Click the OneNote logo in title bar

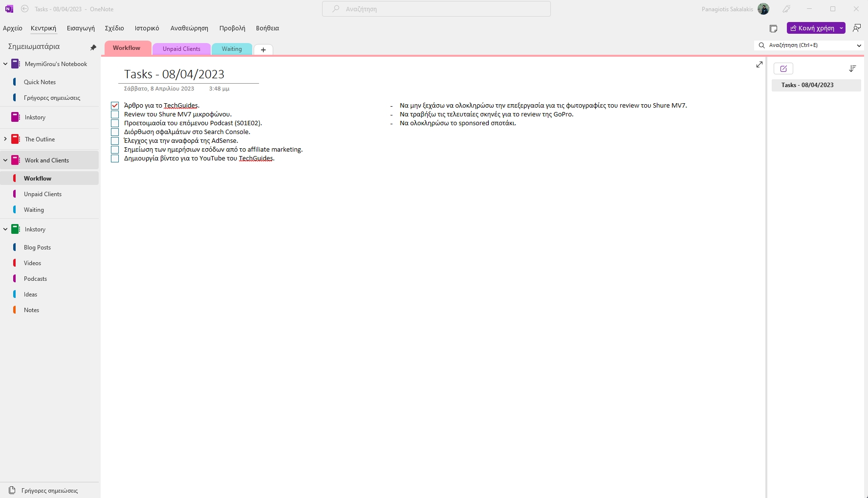pyautogui.click(x=9, y=9)
